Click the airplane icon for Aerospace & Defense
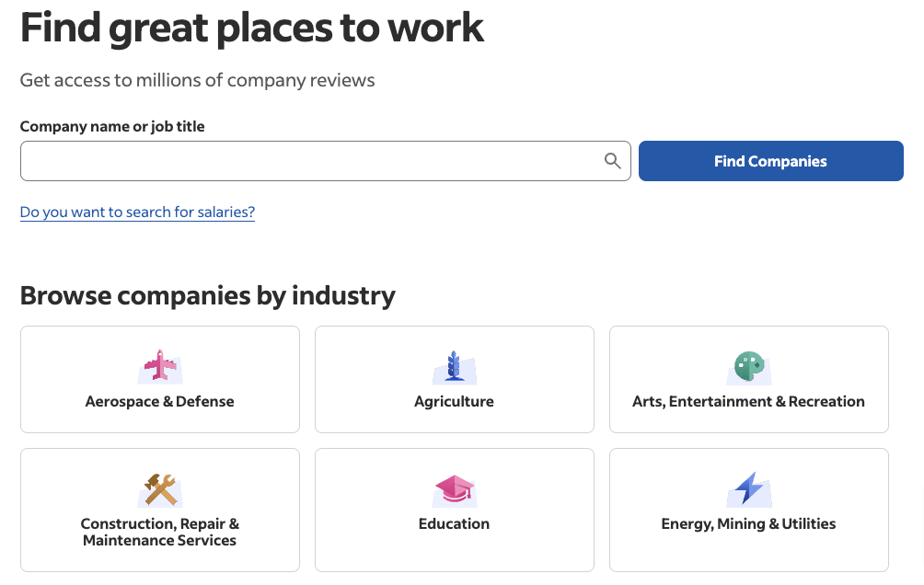The height and width of the screenshot is (585, 924). (159, 366)
